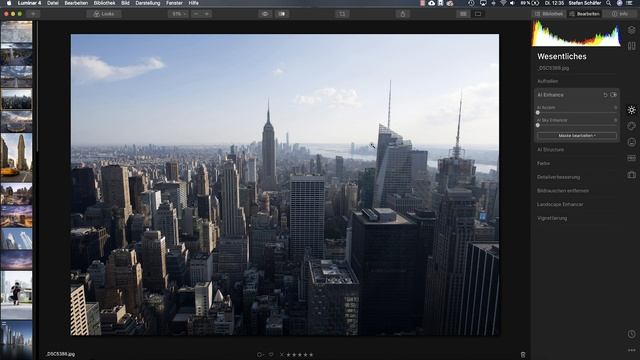
Task: Expand the Detailverbesserung tool
Action: pyautogui.click(x=558, y=177)
